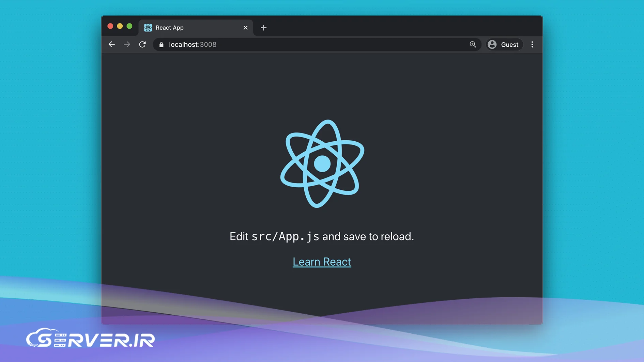Viewport: 644px width, 362px height.
Task: Click the red close window button
Action: click(x=110, y=26)
